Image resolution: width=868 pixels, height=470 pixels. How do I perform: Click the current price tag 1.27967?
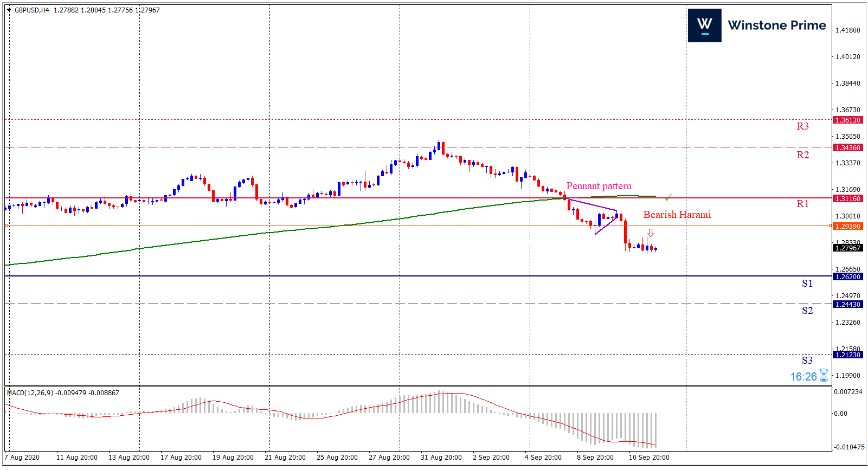pos(847,248)
